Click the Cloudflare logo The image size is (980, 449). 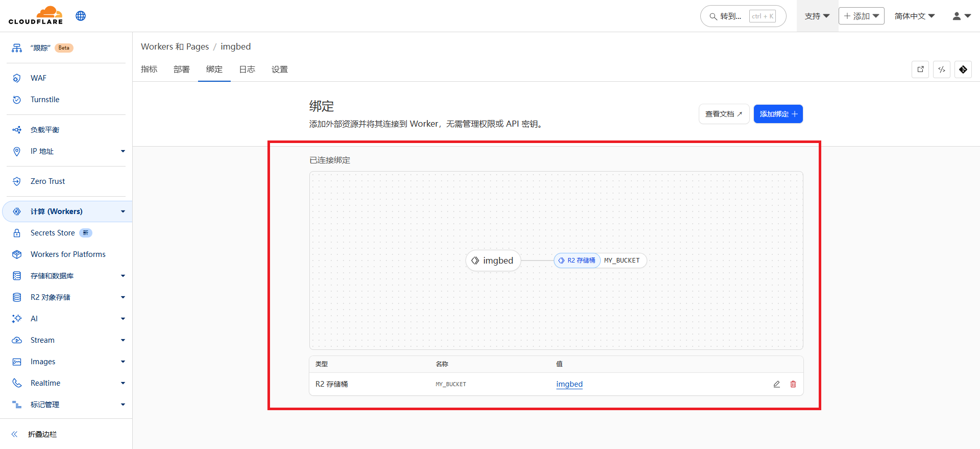point(36,15)
